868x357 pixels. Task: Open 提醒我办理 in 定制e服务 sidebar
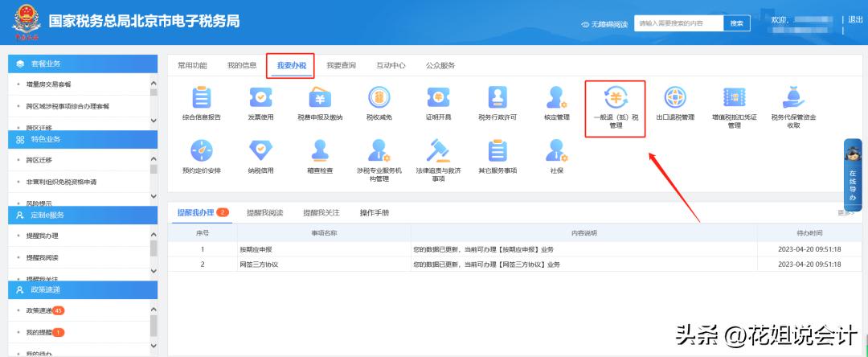[42, 236]
